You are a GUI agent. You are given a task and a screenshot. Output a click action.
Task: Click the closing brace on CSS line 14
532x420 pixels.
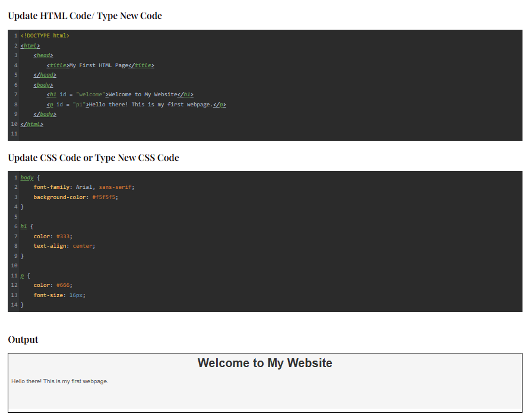pyautogui.click(x=22, y=305)
